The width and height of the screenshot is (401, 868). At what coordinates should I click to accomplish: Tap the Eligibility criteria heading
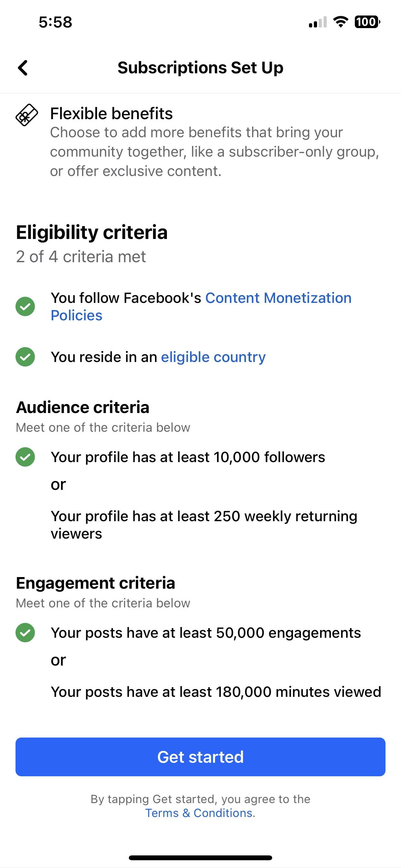point(92,232)
